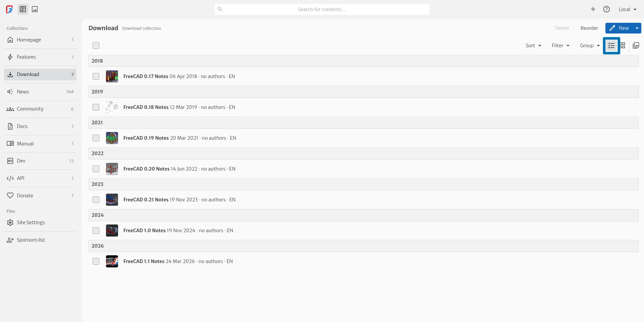The height and width of the screenshot is (322, 644).
Task: Open the Homepage collection
Action: coord(40,40)
